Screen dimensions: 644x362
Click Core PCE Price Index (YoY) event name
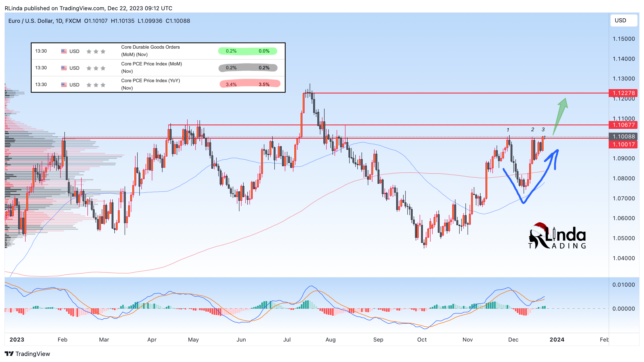150,84
